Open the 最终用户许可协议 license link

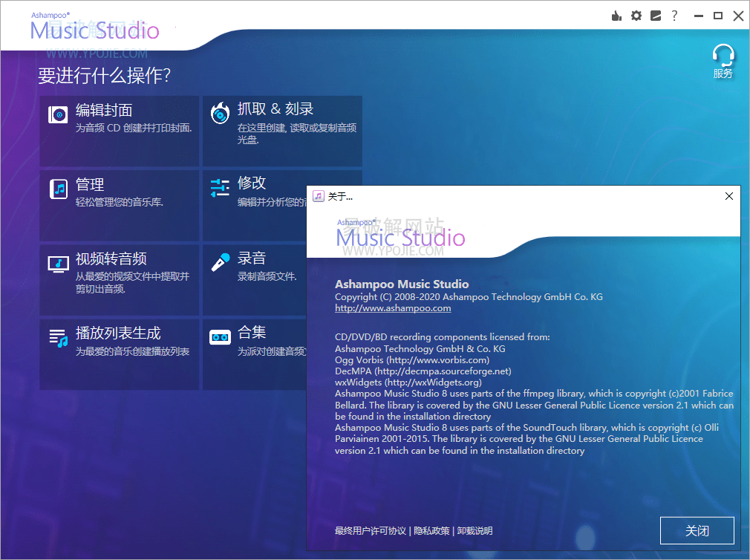(371, 530)
